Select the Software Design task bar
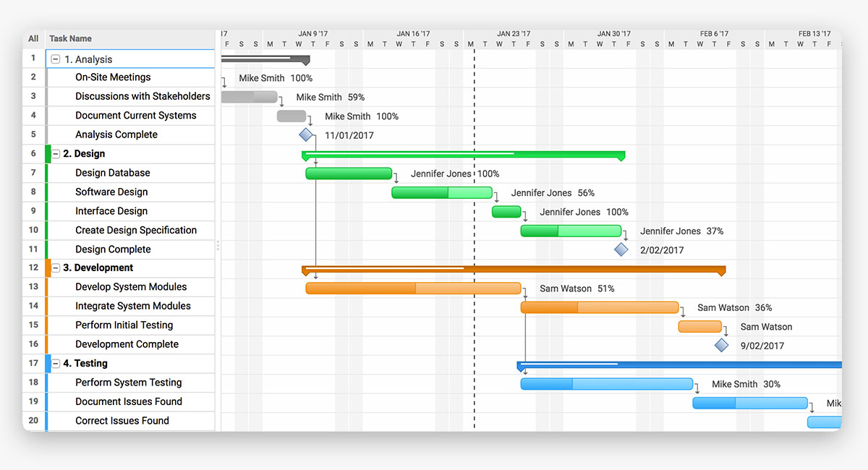Image resolution: width=868 pixels, height=470 pixels. (x=442, y=192)
